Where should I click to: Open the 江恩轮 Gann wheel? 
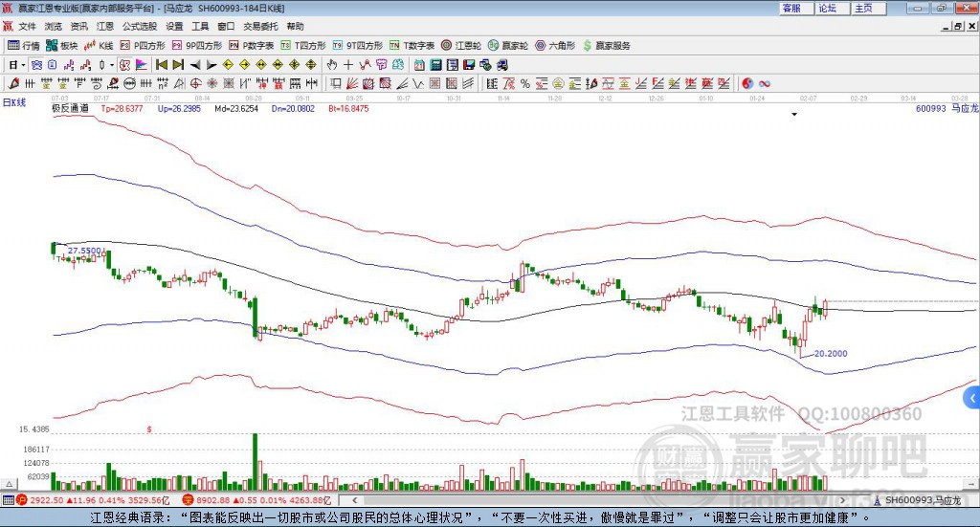tap(461, 46)
